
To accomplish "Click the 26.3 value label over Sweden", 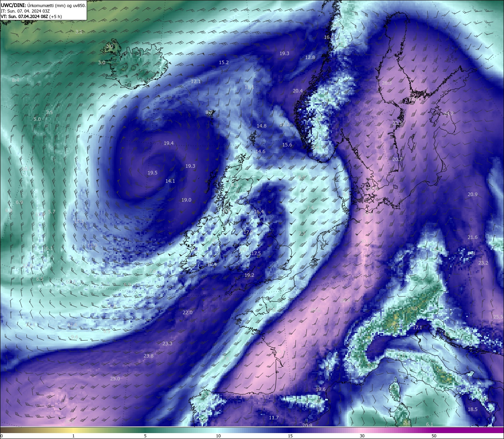I will pos(387,83).
